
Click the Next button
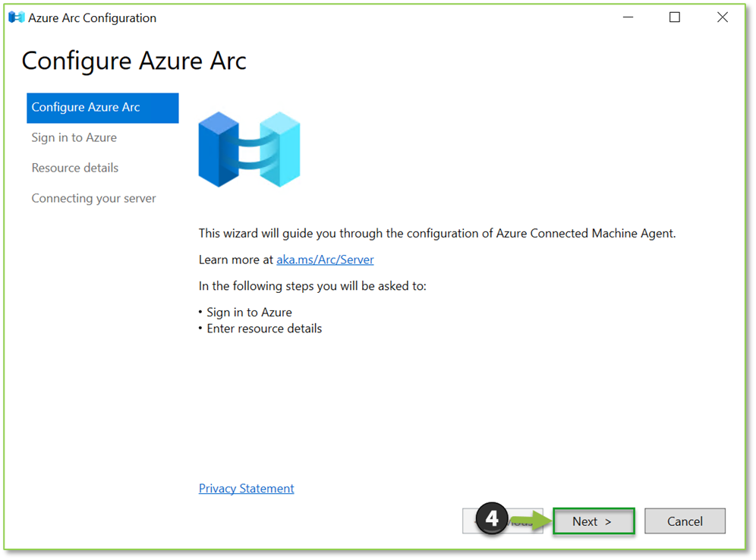pos(594,521)
